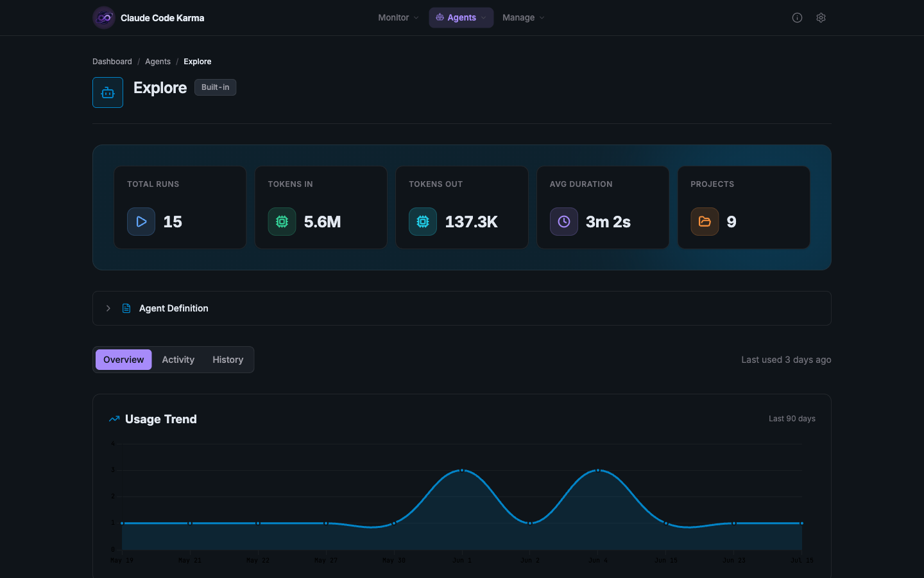The height and width of the screenshot is (578, 924).
Task: Click the Total Runs play icon
Action: 141,222
